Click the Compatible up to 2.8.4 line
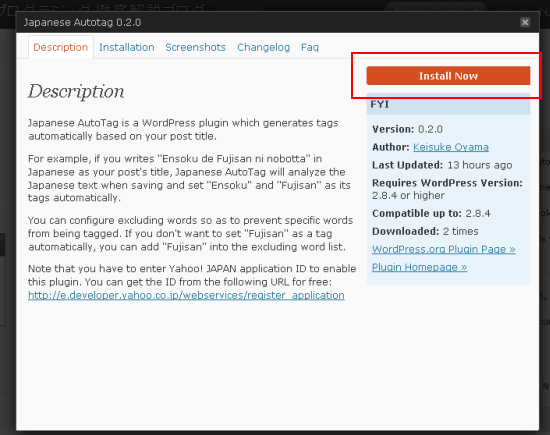The height and width of the screenshot is (435, 550). pyautogui.click(x=431, y=213)
